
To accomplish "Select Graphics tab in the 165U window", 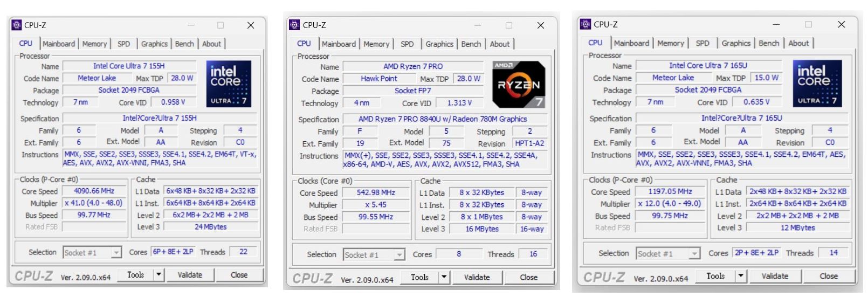I will coord(736,43).
